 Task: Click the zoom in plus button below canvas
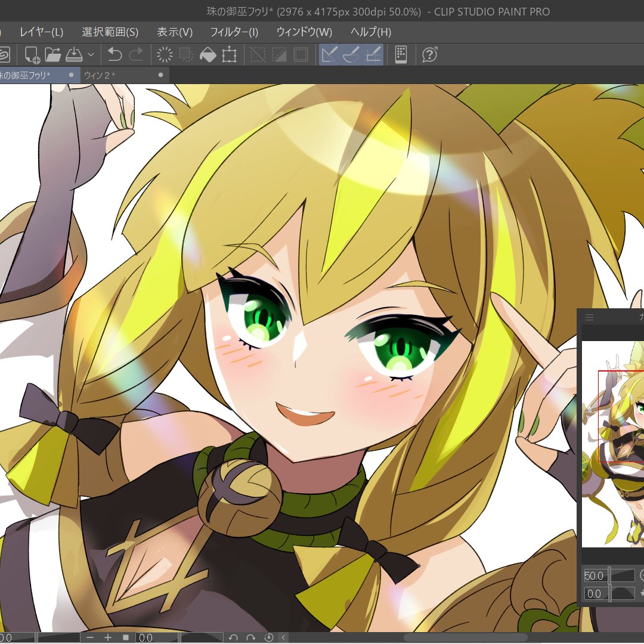click(107, 637)
